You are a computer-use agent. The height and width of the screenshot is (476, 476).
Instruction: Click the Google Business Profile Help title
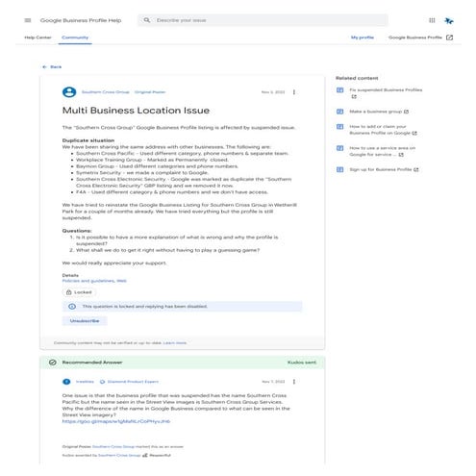pyautogui.click(x=81, y=20)
